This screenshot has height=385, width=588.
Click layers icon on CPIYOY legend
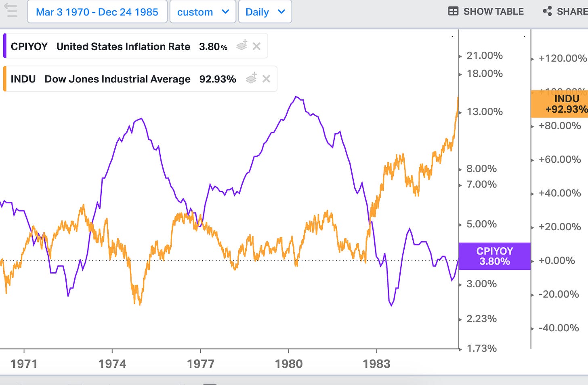242,45
